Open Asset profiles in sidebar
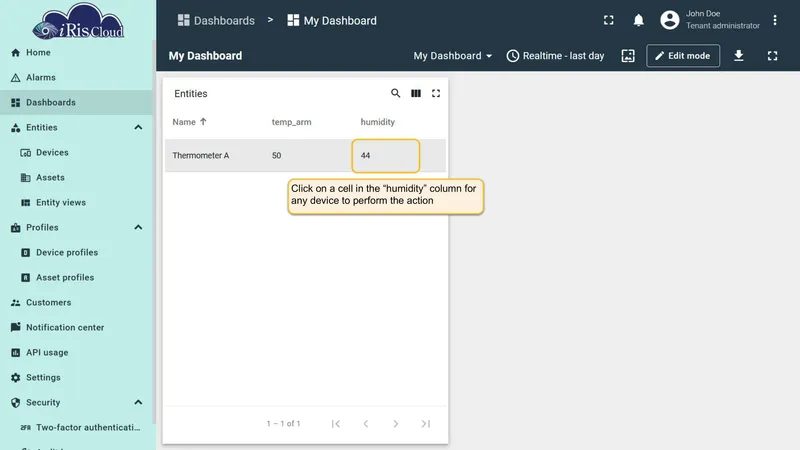 click(77, 278)
